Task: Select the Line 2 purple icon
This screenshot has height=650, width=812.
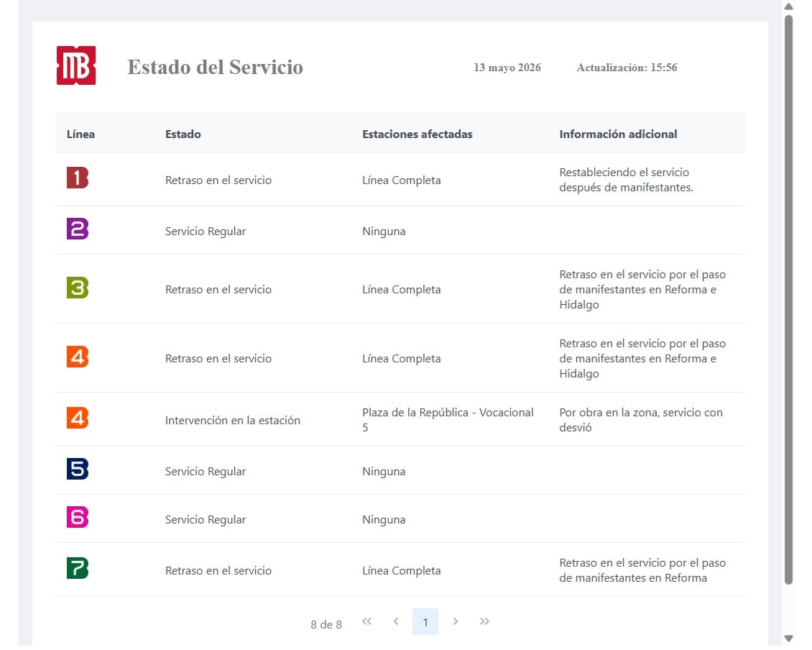Action: [78, 229]
